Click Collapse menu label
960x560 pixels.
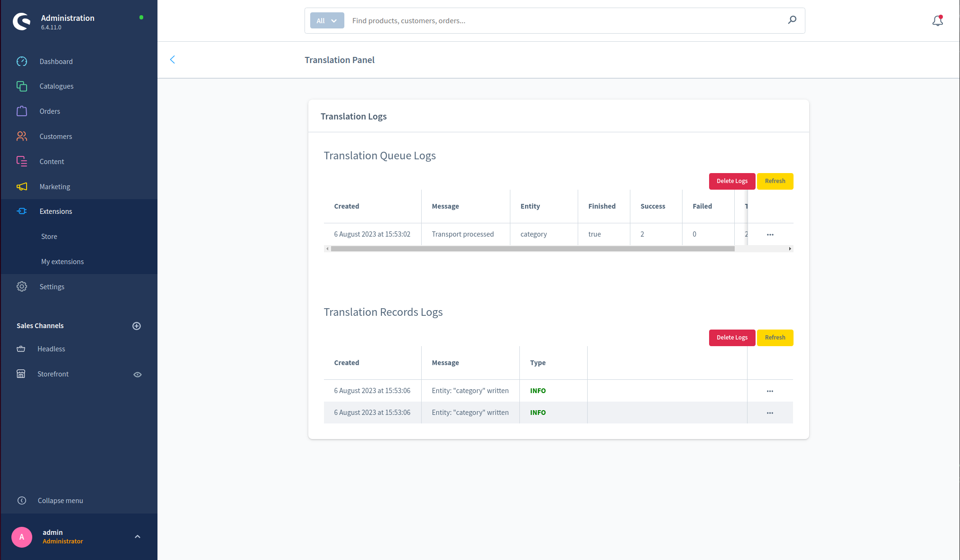[60, 500]
